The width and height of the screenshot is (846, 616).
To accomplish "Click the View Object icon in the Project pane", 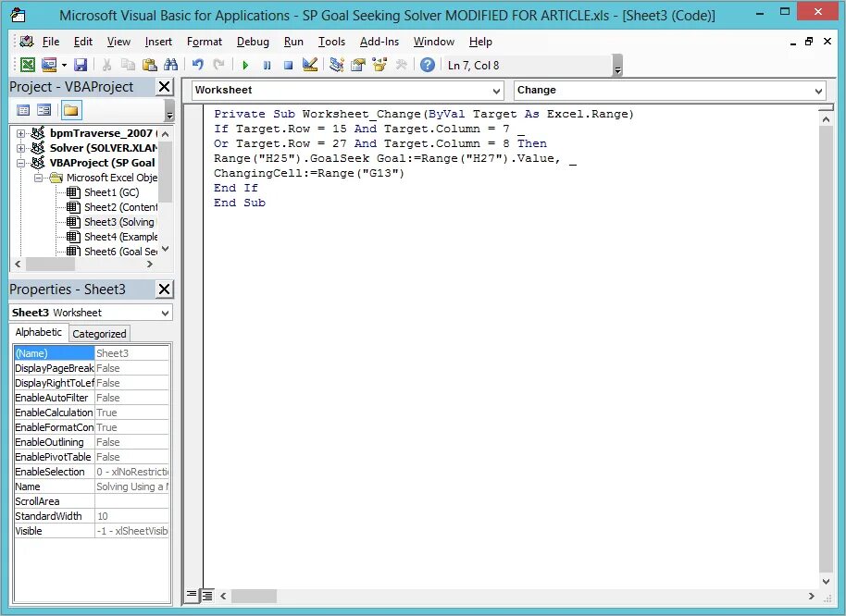I will tap(44, 110).
